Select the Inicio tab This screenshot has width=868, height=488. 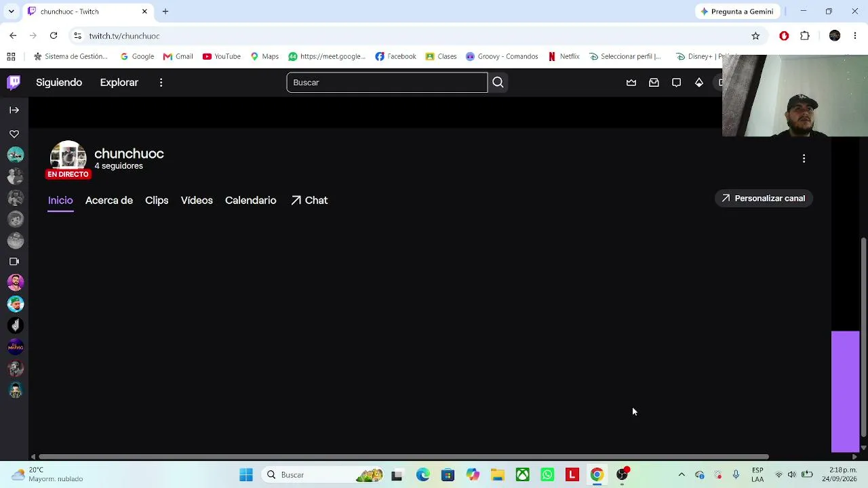click(x=60, y=201)
